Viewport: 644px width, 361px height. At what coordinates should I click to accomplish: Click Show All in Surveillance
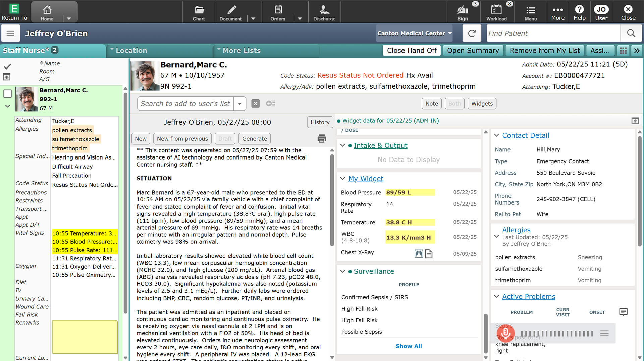coord(409,346)
